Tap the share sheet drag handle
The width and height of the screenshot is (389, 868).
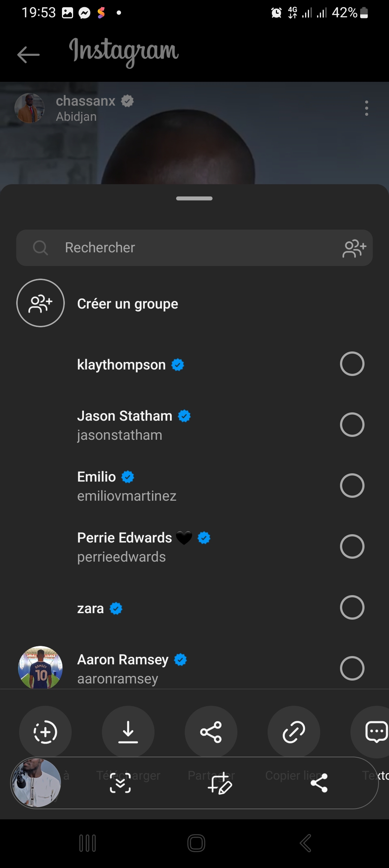(x=194, y=198)
